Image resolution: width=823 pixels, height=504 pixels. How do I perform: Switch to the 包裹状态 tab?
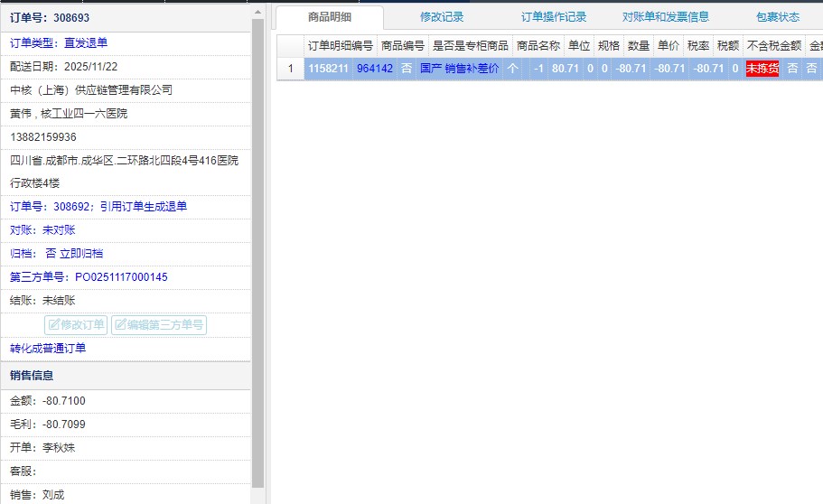(x=778, y=17)
